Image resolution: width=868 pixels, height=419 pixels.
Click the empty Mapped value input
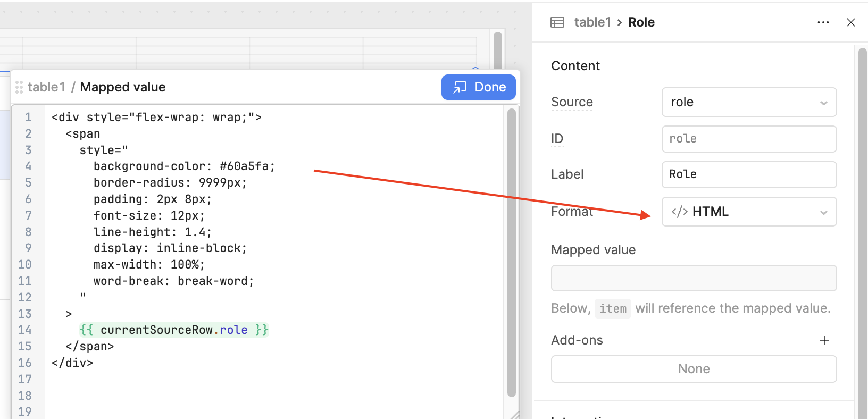(693, 278)
